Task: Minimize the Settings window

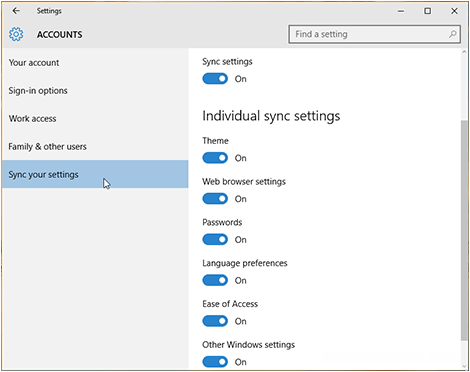Action: tap(401, 11)
